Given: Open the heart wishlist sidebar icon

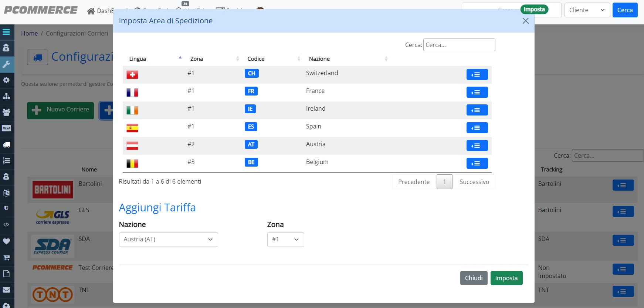Looking at the screenshot, I should coord(6,241).
